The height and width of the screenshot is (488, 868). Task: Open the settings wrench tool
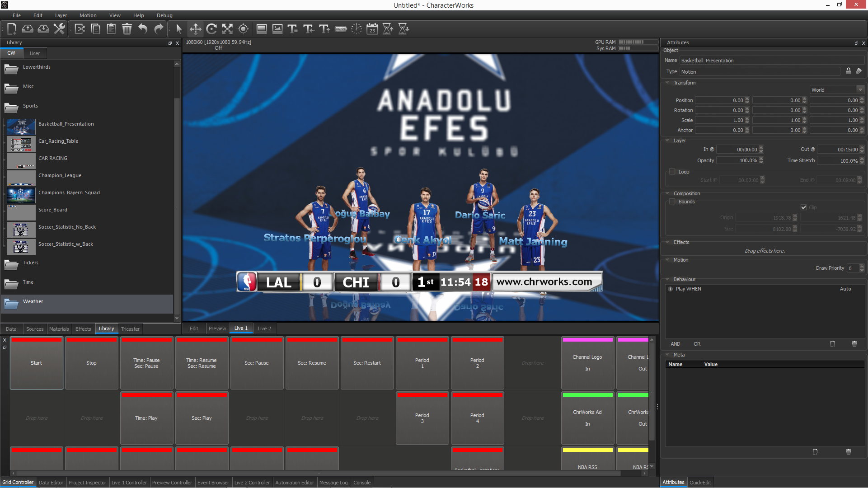[59, 29]
